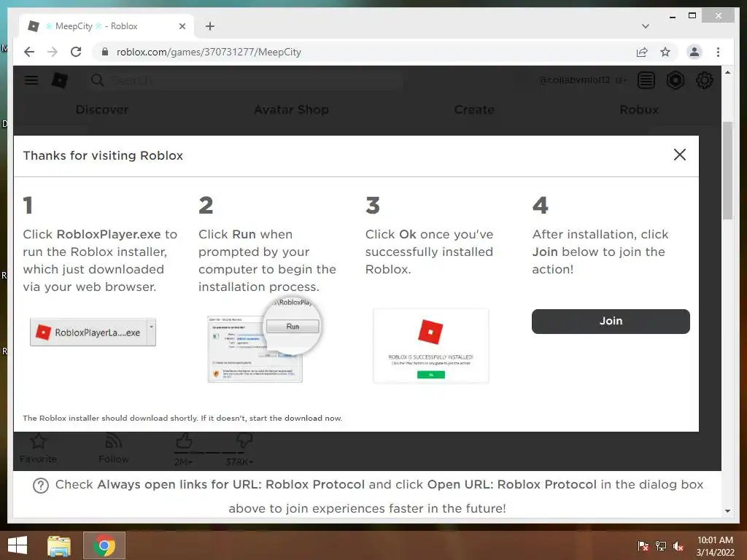This screenshot has width=747, height=560.
Task: Click the Robux hexagon icon
Action: coord(675,80)
